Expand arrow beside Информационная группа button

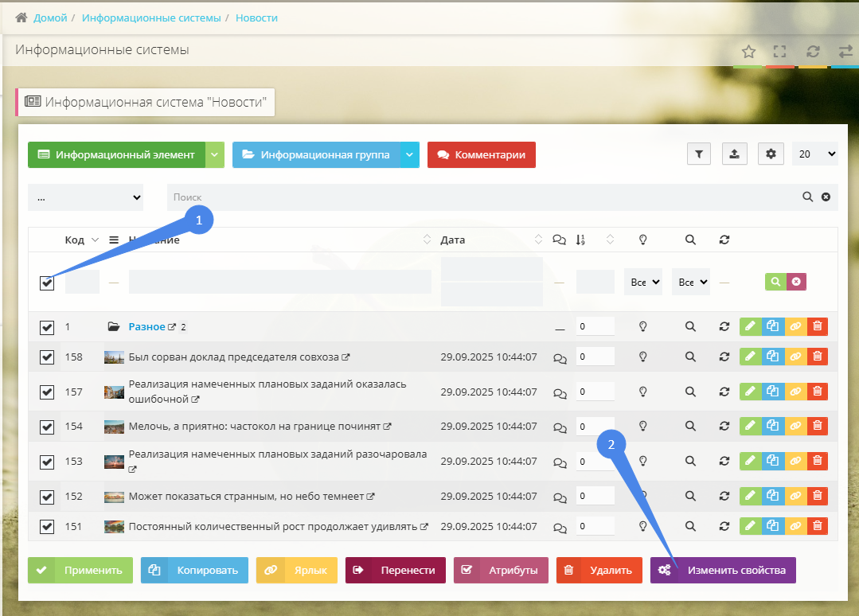(409, 155)
